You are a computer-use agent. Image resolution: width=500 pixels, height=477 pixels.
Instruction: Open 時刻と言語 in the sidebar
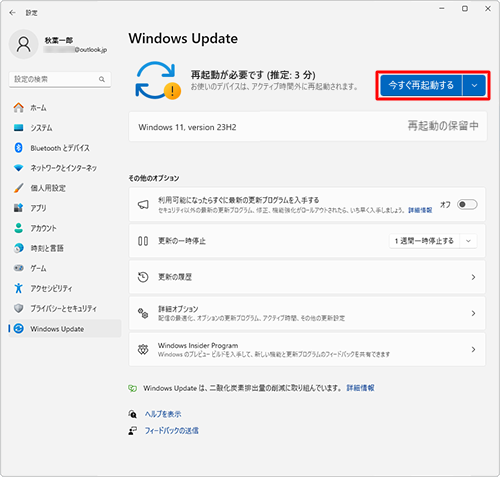point(65,248)
